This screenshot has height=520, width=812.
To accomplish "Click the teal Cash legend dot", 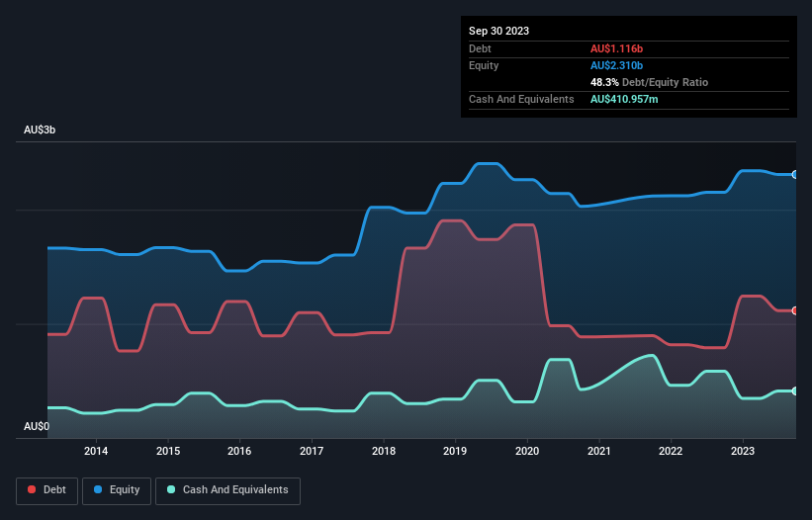I will pyautogui.click(x=171, y=489).
